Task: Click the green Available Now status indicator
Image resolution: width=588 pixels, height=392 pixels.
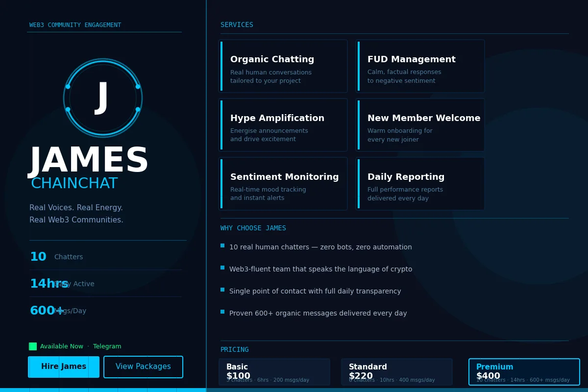Action: (33, 346)
